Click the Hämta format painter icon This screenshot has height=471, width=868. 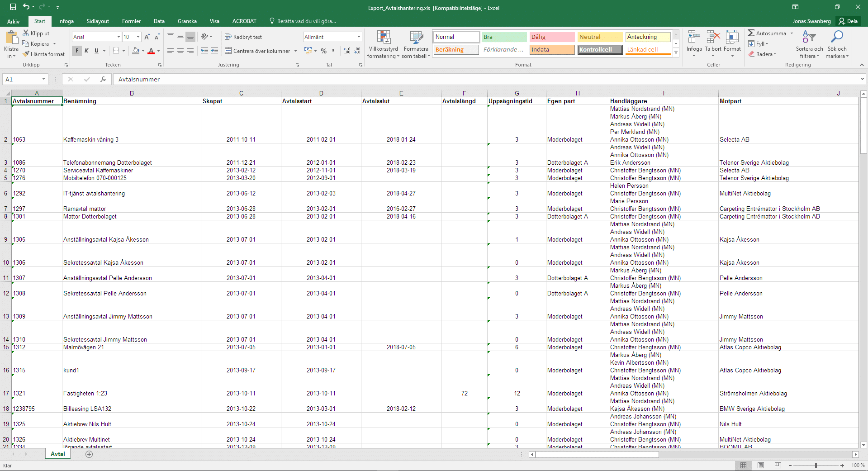point(26,54)
